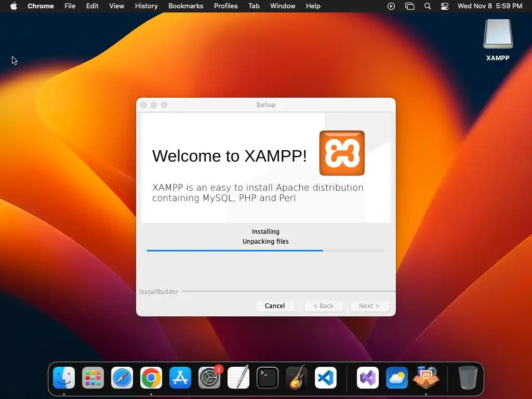Open the Chrome application menu
This screenshot has height=399, width=532.
tap(41, 6)
